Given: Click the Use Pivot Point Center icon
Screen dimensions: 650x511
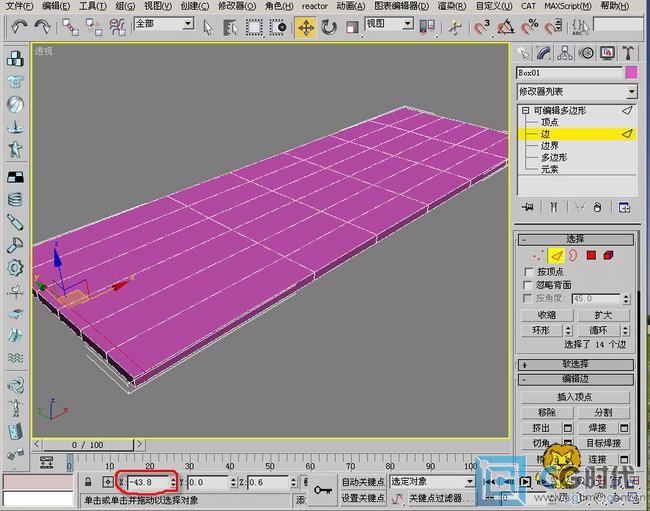Looking at the screenshot, I should (x=427, y=27).
